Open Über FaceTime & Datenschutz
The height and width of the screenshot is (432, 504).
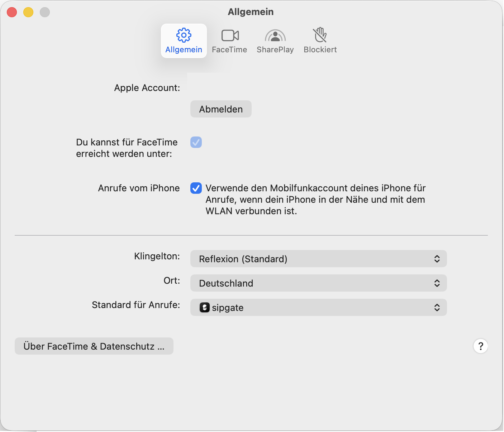pyautogui.click(x=94, y=346)
